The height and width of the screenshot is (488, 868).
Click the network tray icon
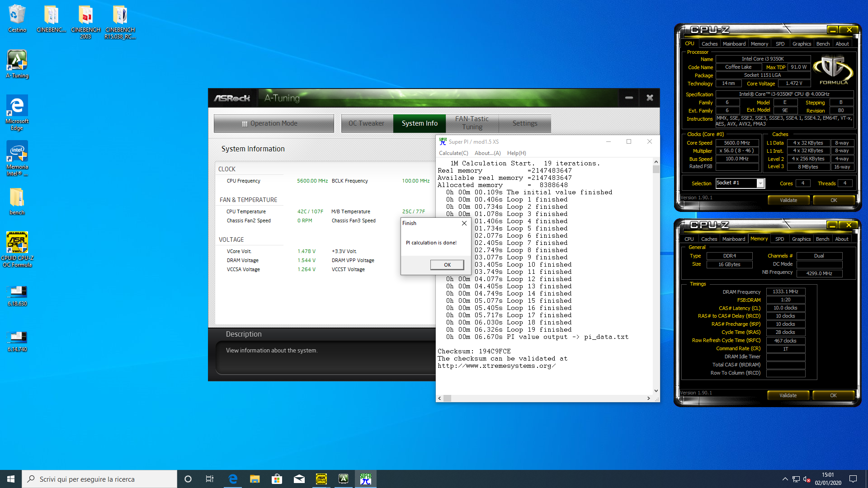coord(796,479)
